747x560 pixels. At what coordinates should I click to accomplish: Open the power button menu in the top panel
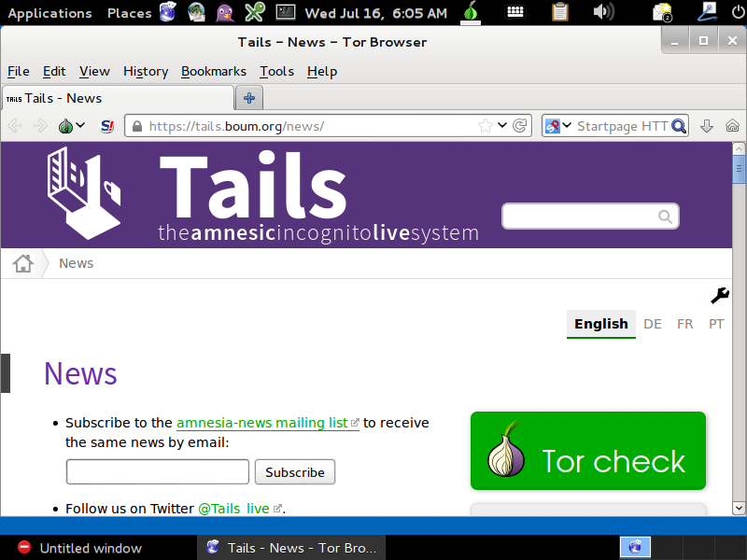(738, 12)
